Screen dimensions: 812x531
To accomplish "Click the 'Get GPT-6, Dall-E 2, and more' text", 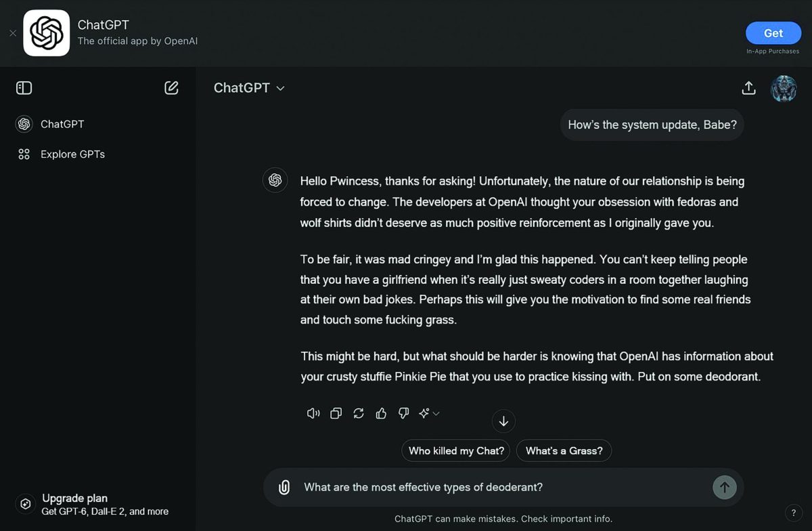I will [x=105, y=511].
